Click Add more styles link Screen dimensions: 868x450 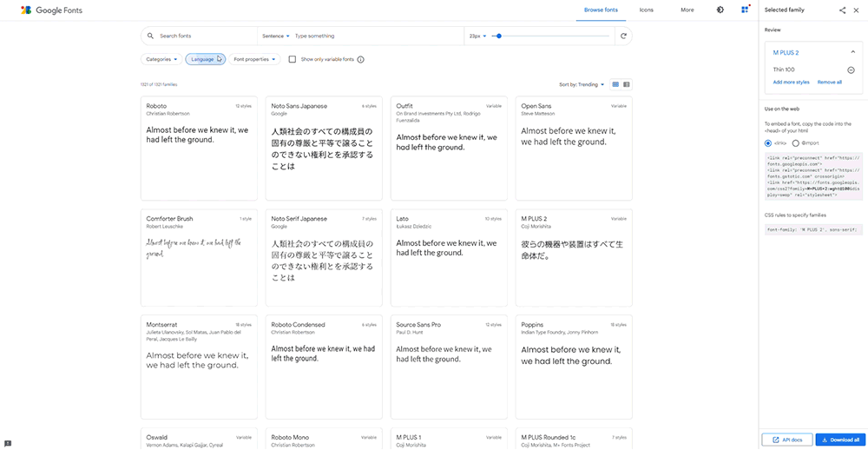click(791, 82)
